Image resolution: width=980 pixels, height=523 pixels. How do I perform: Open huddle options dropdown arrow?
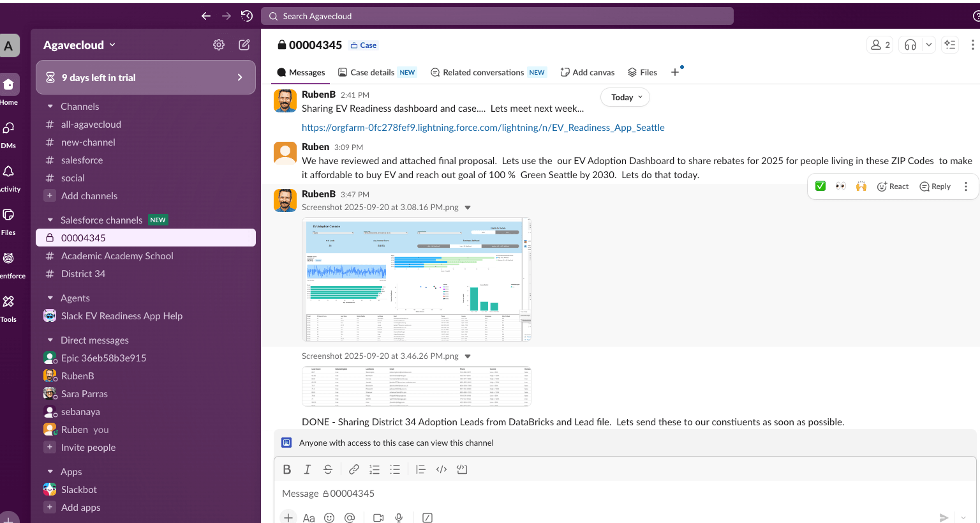point(929,45)
